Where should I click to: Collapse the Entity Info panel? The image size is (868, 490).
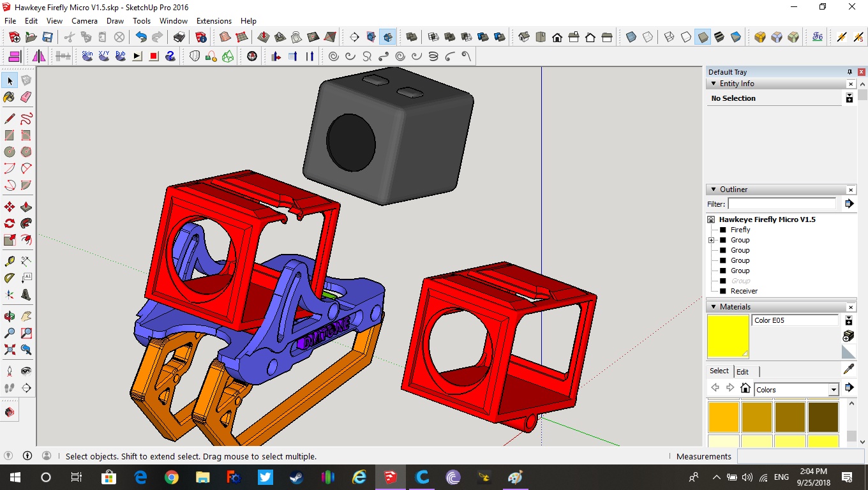click(x=713, y=84)
